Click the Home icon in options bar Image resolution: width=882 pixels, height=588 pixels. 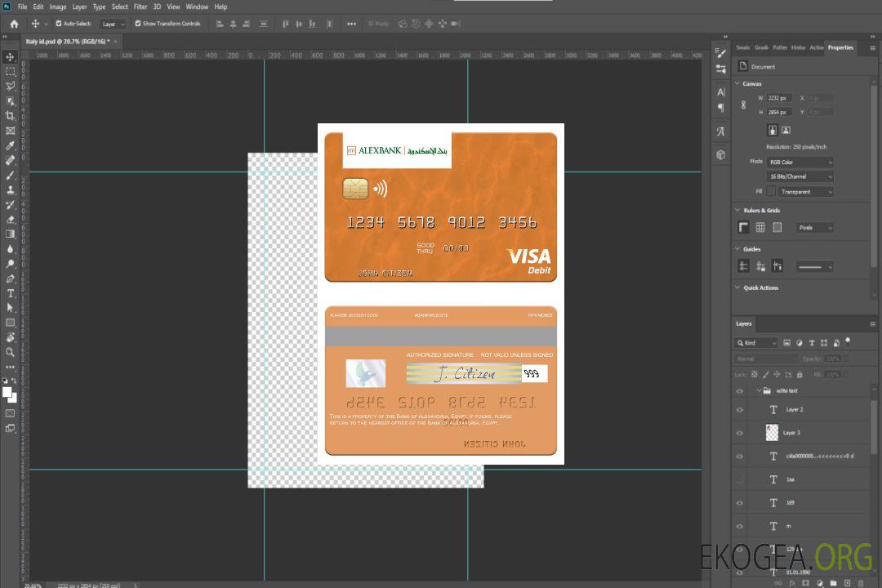point(14,24)
